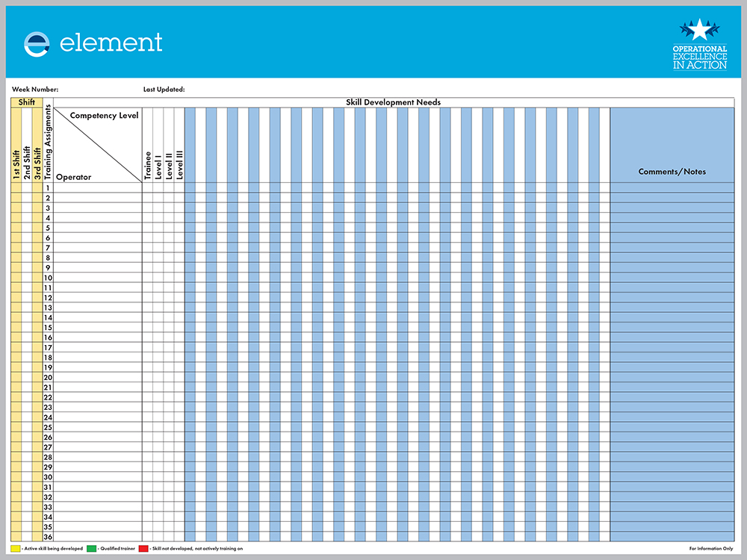
Task: Select the 'Trainee' competency column header
Action: click(148, 166)
